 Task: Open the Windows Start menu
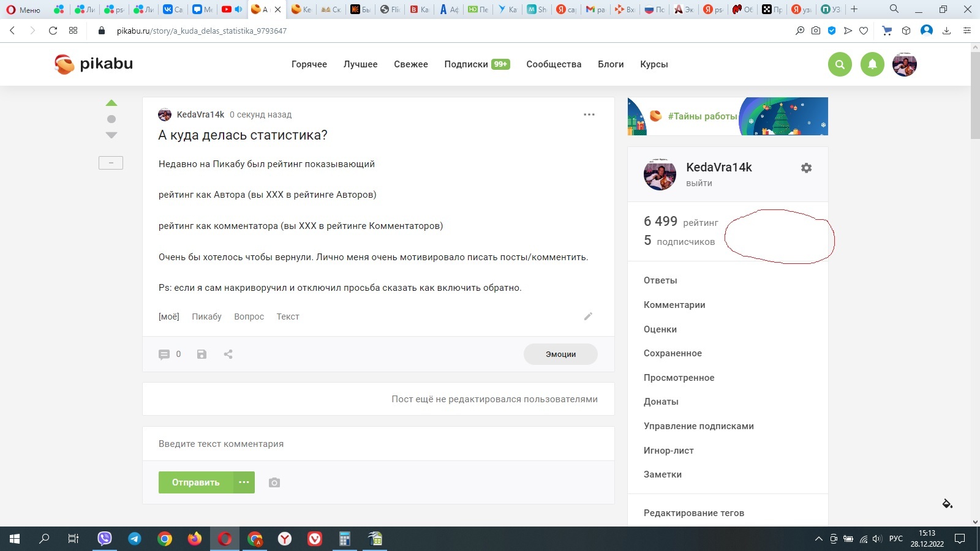coord(15,539)
